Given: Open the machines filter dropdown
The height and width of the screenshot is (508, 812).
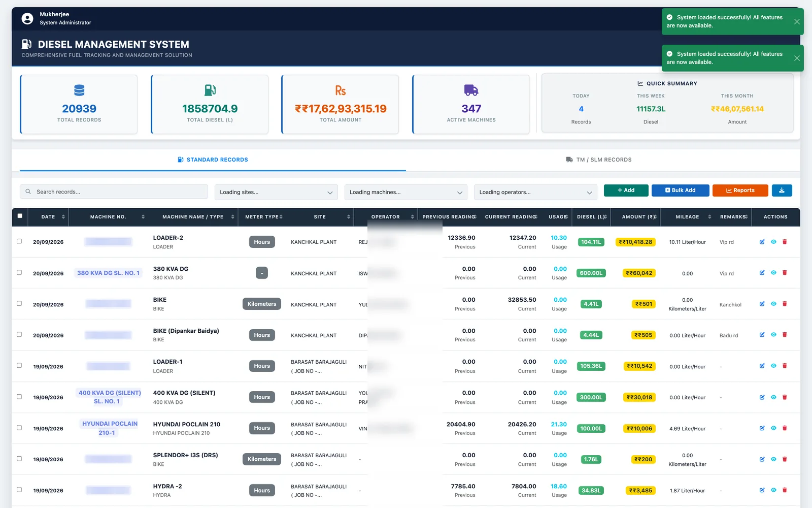Looking at the screenshot, I should point(406,192).
